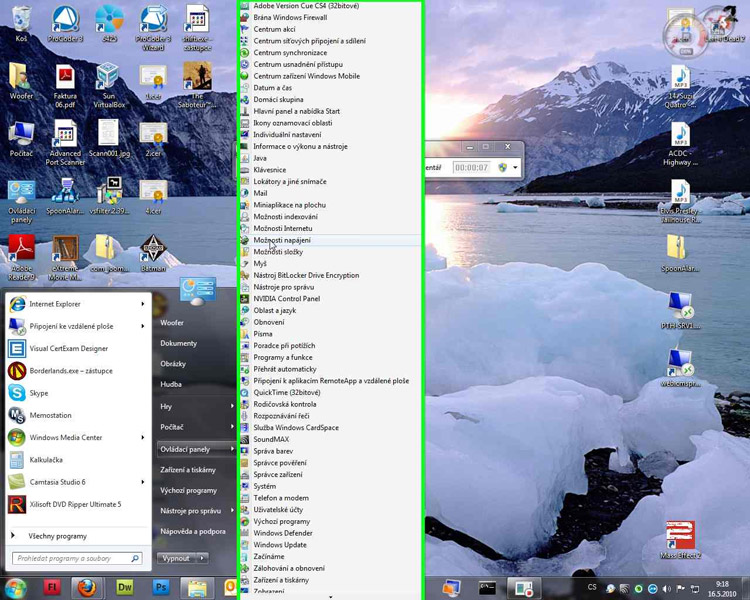Expand Camtasia Studio 6 submenu arrow
Image resolution: width=750 pixels, height=600 pixels.
(x=142, y=482)
